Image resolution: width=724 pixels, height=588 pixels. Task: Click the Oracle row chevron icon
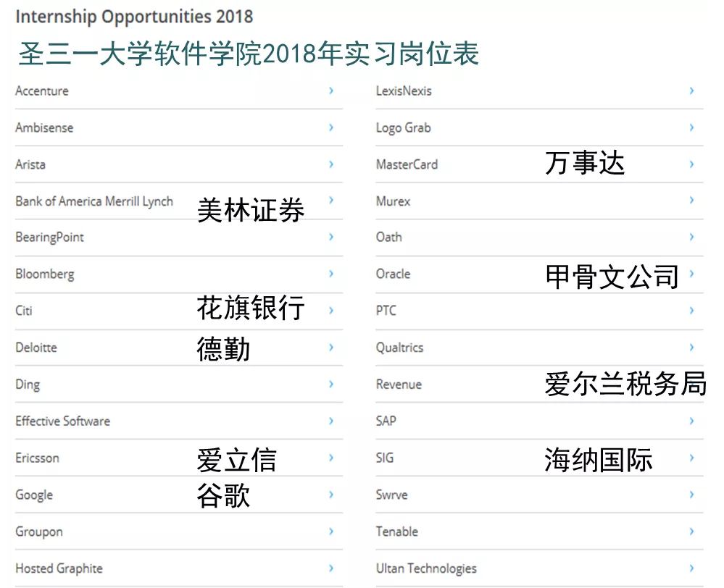tap(691, 274)
